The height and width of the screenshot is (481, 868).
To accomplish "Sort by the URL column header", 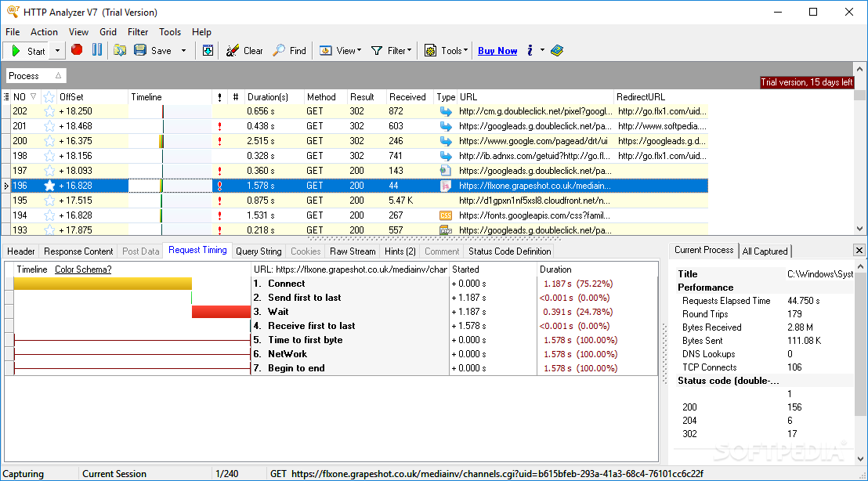I will point(535,97).
